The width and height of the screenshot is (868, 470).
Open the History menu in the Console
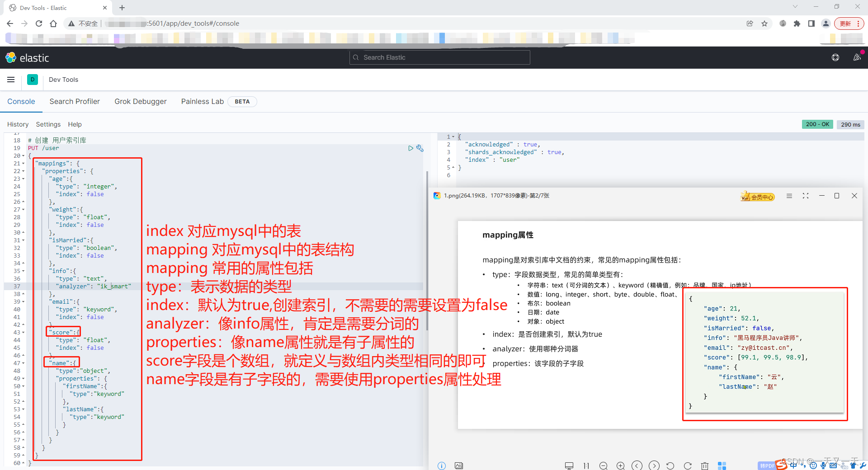pyautogui.click(x=18, y=124)
